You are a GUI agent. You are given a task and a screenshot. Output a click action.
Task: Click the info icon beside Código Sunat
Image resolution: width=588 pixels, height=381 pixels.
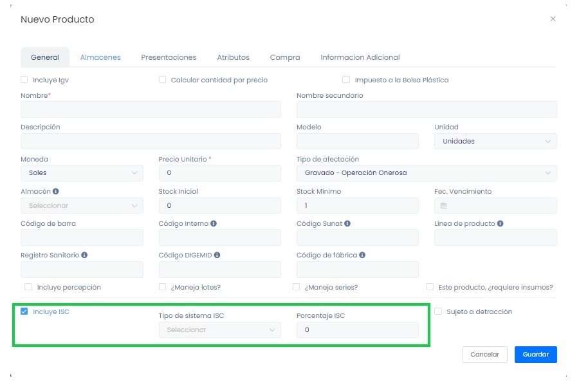(347, 223)
